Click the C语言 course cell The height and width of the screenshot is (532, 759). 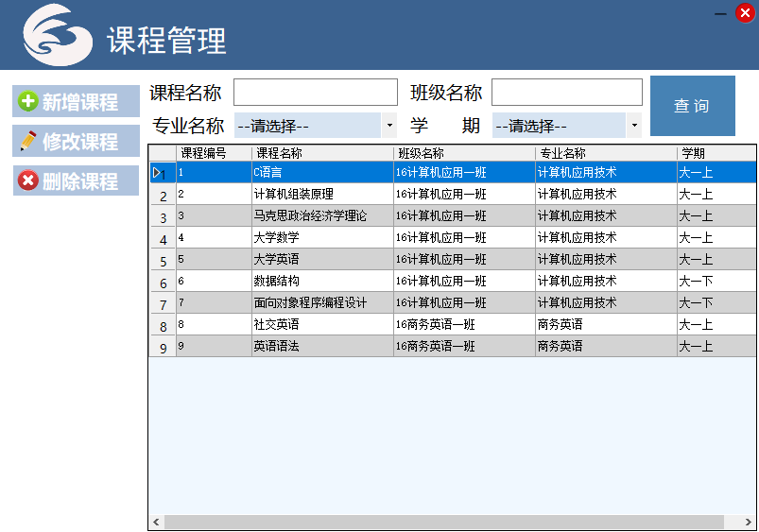point(322,172)
